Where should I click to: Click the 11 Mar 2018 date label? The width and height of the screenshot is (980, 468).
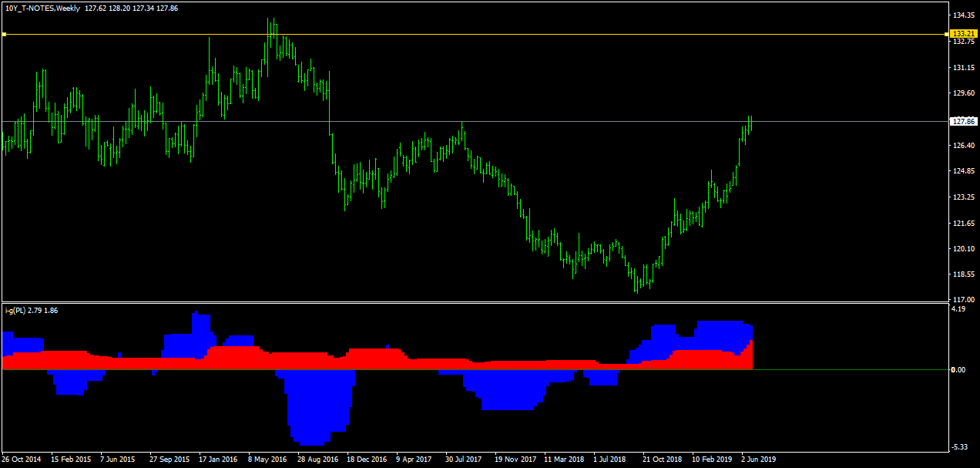click(x=564, y=460)
